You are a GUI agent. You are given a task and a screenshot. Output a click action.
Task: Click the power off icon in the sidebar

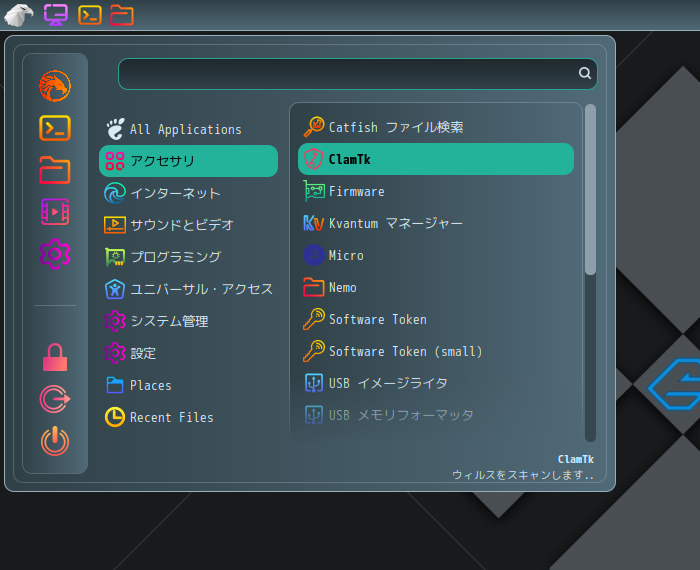click(x=55, y=441)
